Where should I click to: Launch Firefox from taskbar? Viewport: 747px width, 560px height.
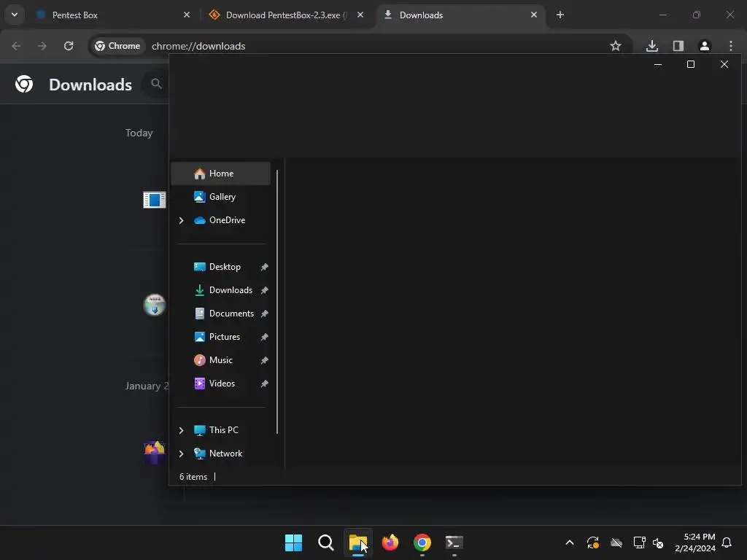(x=390, y=542)
